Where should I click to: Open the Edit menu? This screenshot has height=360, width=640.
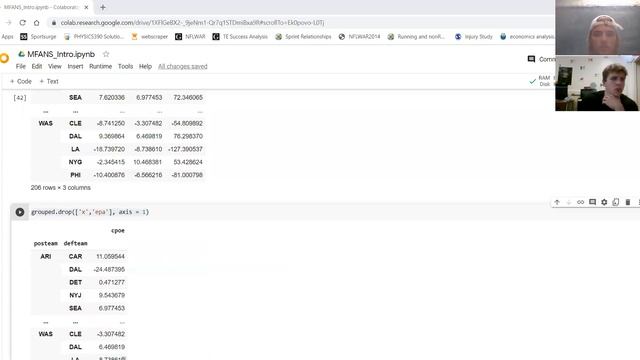pyautogui.click(x=37, y=67)
